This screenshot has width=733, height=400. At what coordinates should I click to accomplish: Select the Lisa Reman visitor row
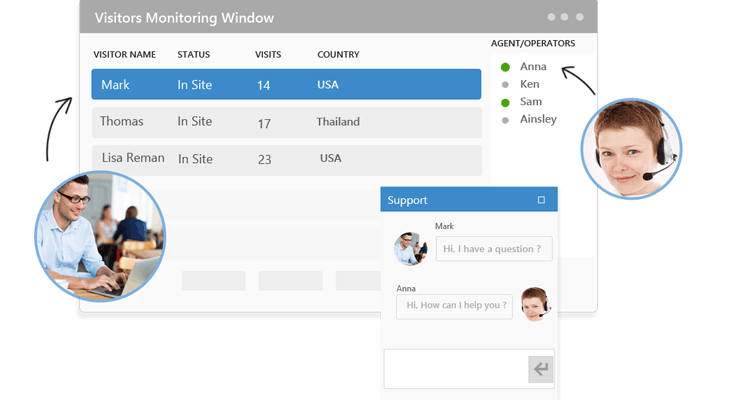click(x=286, y=159)
